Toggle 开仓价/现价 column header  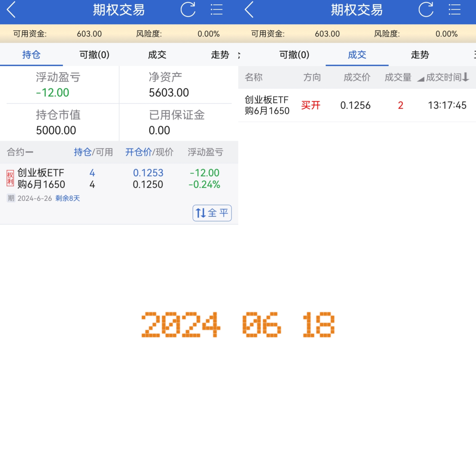149,152
